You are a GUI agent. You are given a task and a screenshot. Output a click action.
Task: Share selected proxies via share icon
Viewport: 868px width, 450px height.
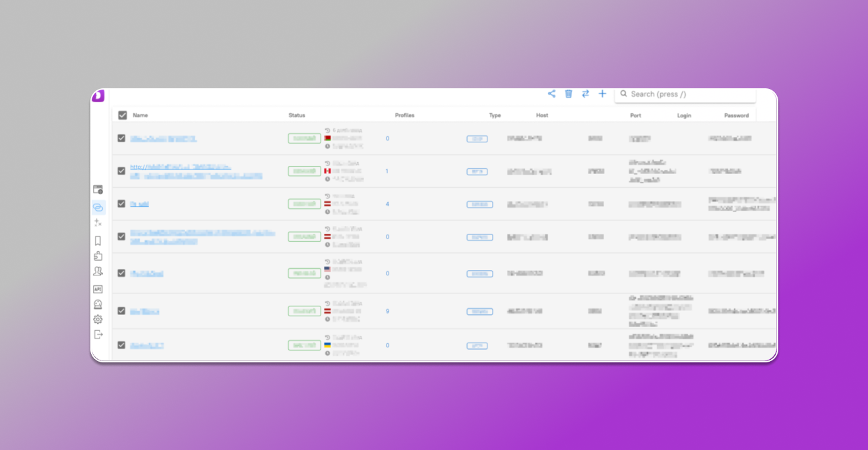tap(552, 94)
